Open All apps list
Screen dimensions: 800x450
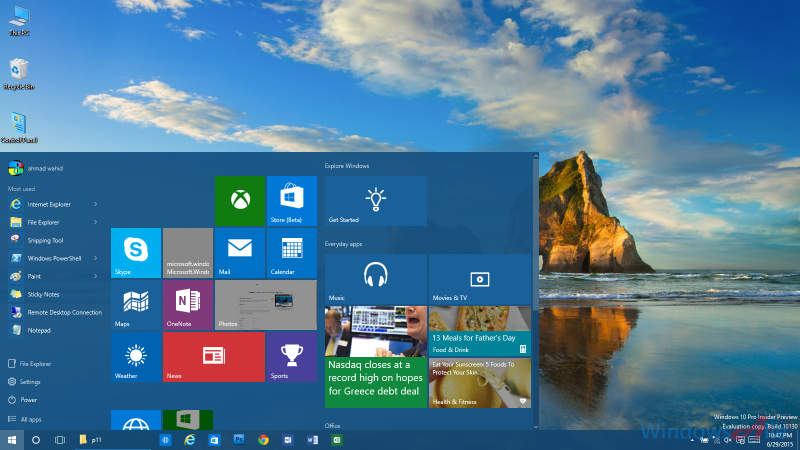30,419
